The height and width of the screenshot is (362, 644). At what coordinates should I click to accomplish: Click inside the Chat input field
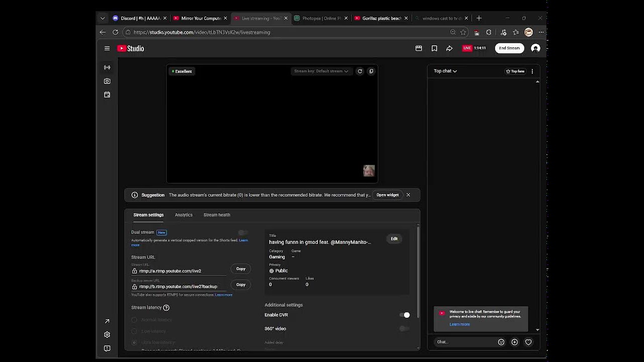coord(465,342)
